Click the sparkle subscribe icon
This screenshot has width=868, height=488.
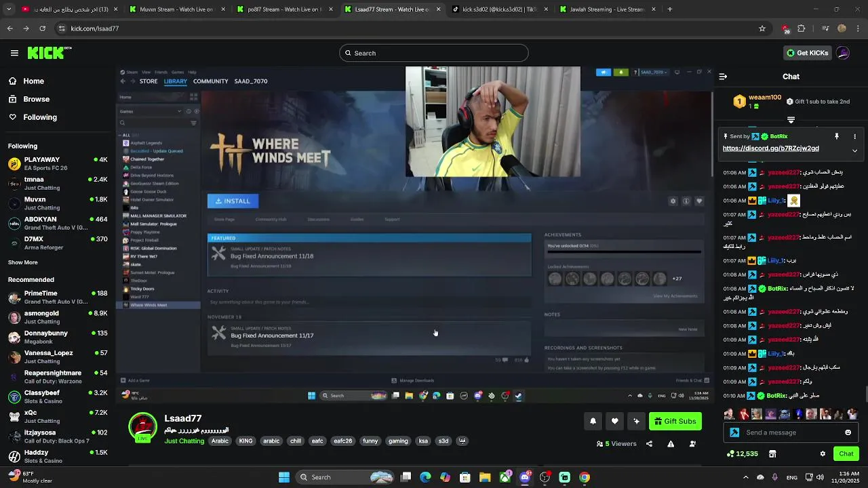coord(636,421)
